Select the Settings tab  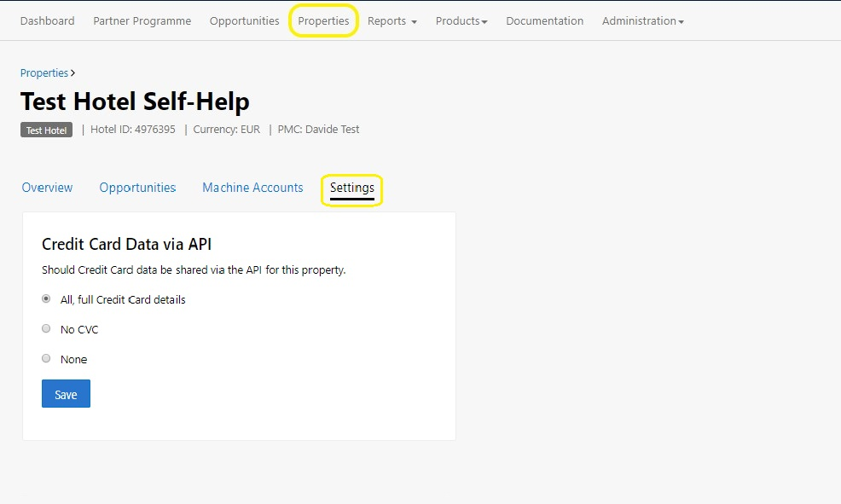[351, 188]
